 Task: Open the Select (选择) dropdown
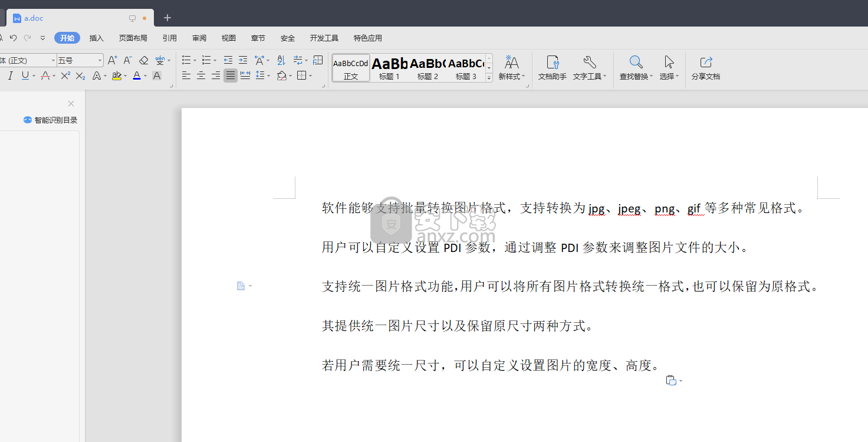pos(669,68)
